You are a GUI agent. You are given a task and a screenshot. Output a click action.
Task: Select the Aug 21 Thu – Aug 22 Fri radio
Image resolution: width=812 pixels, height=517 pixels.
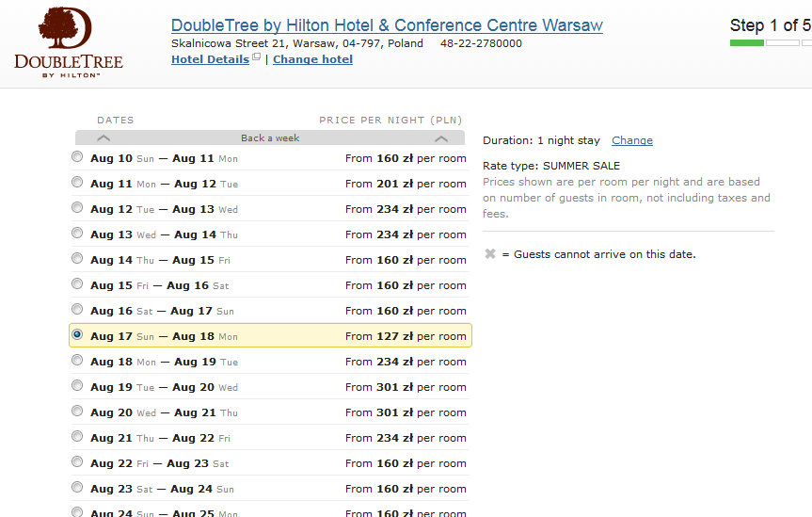(x=77, y=436)
